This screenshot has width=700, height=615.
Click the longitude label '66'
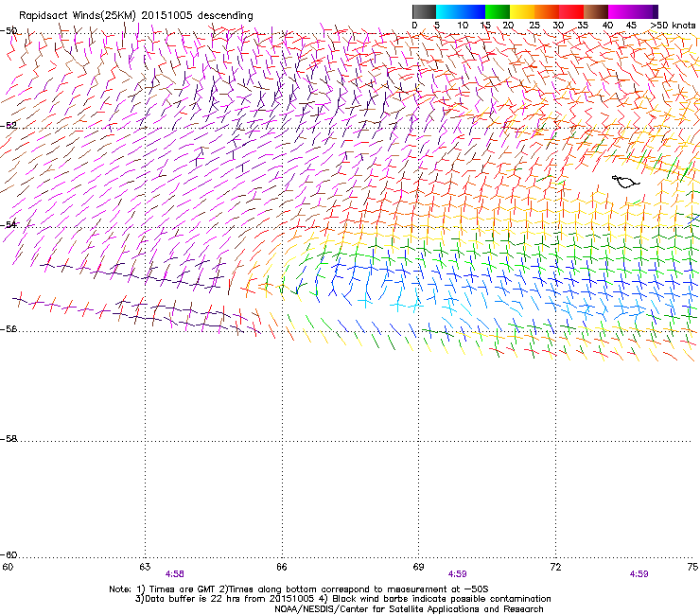pos(282,567)
